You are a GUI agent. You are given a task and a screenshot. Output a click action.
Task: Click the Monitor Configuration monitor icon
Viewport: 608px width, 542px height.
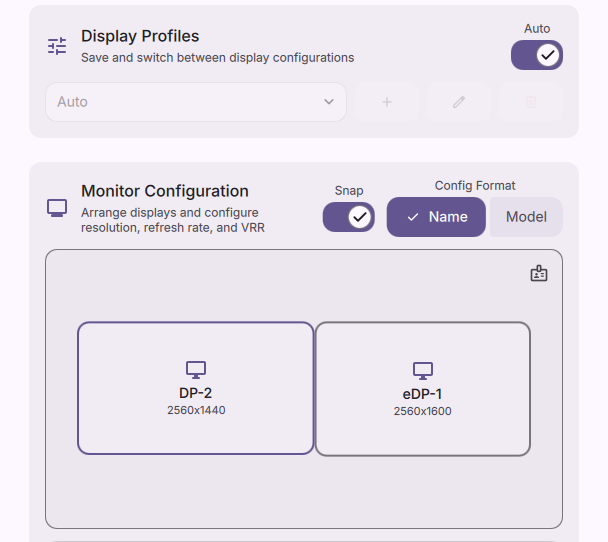click(57, 209)
